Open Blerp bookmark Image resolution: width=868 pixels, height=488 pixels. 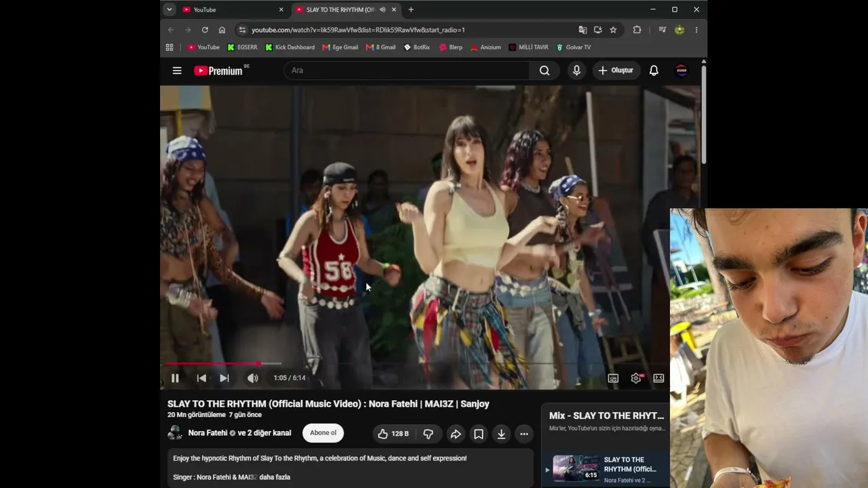[x=451, y=47]
